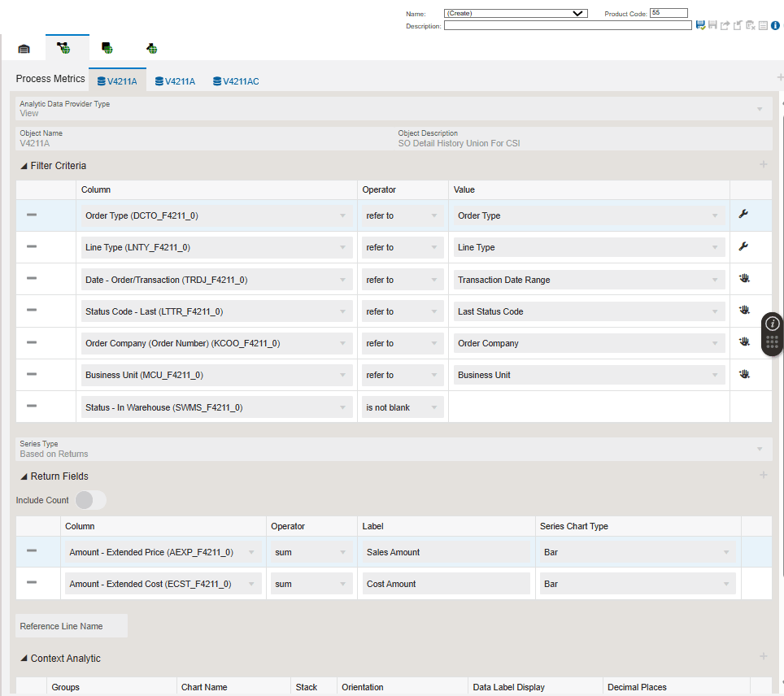The width and height of the screenshot is (784, 696).
Task: Collapse the Context Analytic section
Action: pyautogui.click(x=24, y=659)
